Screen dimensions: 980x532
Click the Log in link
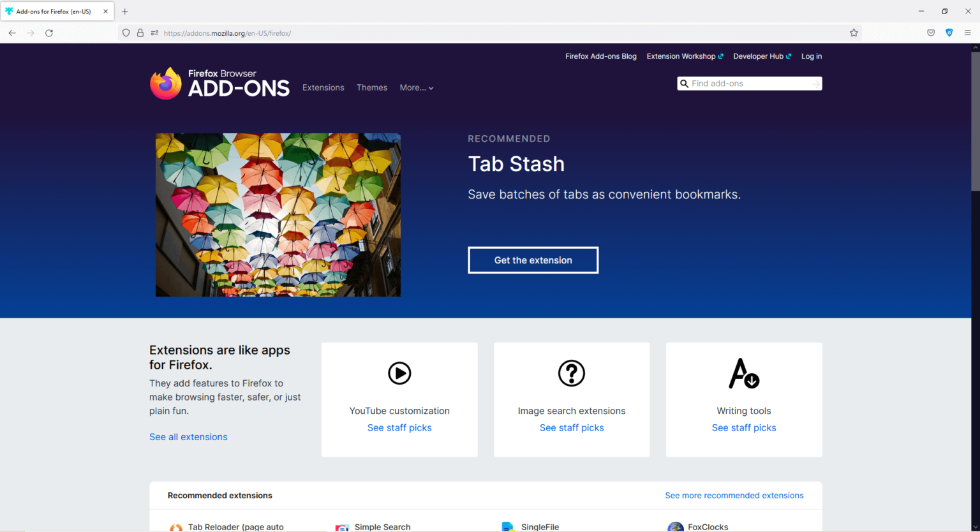(x=811, y=56)
